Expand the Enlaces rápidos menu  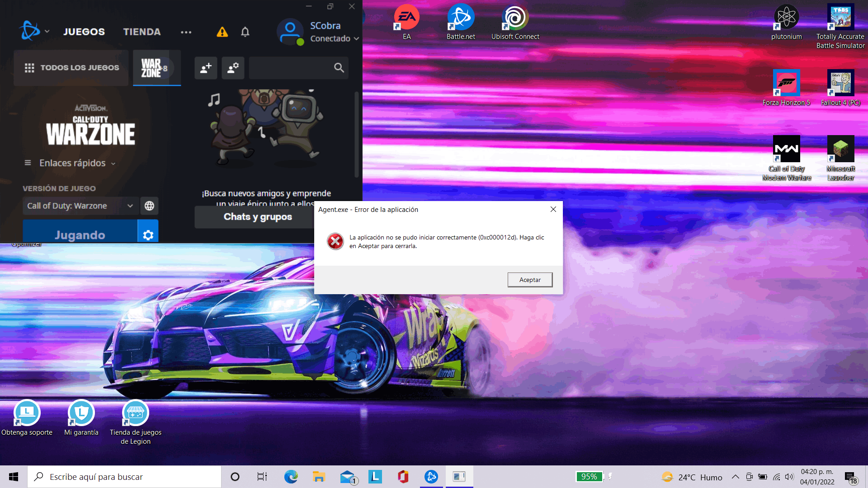[71, 163]
